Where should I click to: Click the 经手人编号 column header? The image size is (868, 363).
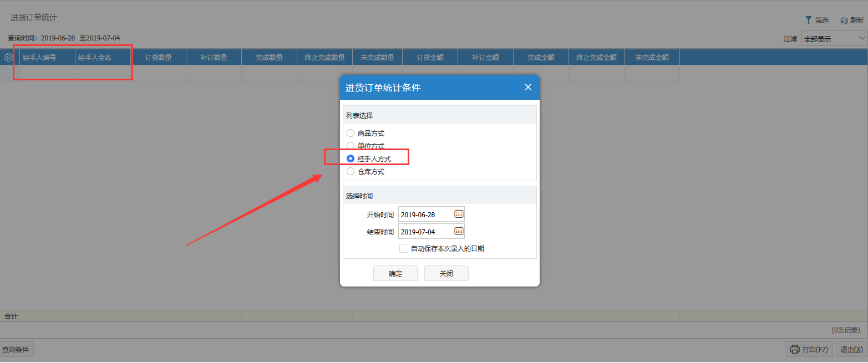pos(47,57)
